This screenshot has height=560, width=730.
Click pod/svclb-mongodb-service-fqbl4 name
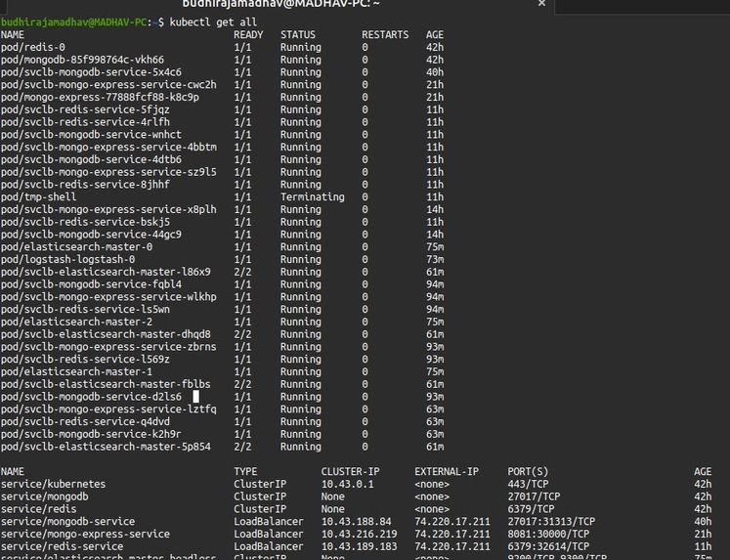point(91,284)
